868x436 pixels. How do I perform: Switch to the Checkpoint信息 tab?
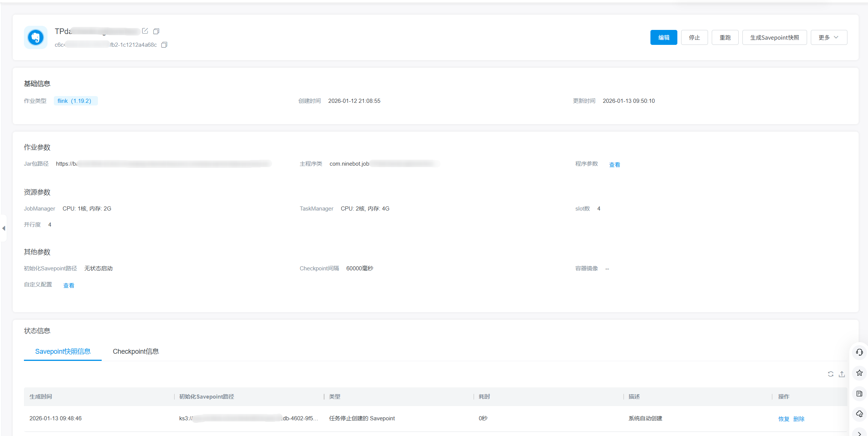point(136,351)
